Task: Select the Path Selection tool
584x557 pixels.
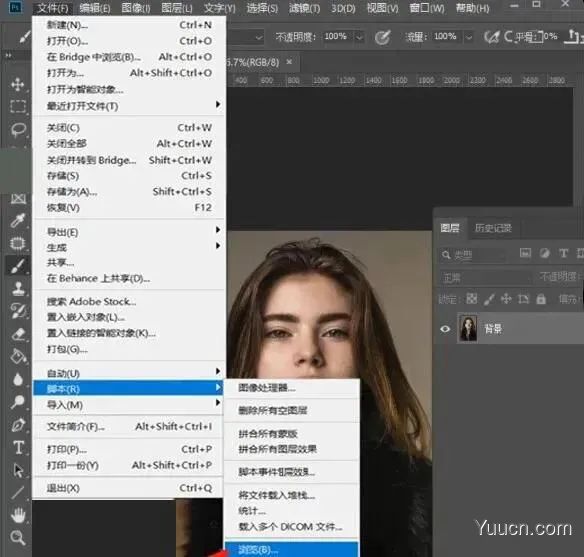Action: click(18, 471)
